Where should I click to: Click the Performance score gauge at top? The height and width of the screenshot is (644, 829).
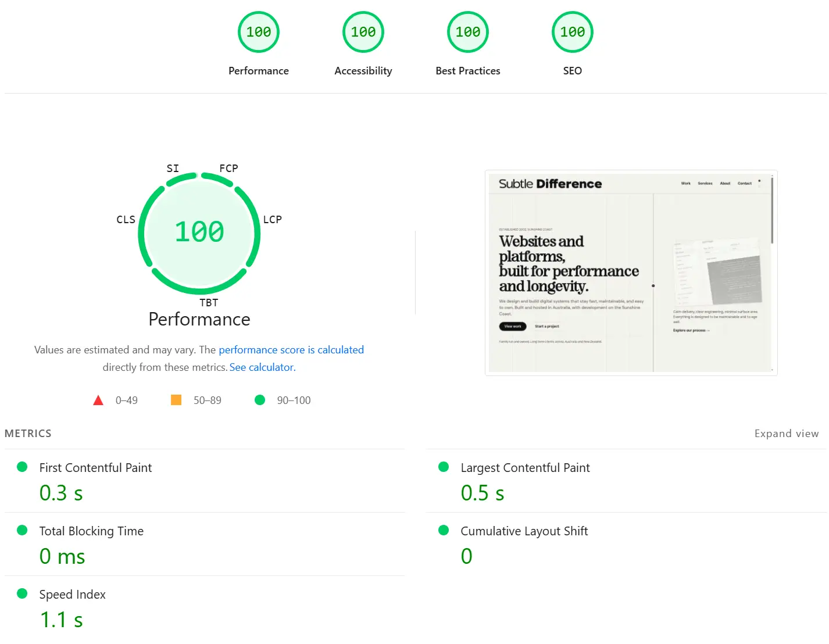pos(259,31)
